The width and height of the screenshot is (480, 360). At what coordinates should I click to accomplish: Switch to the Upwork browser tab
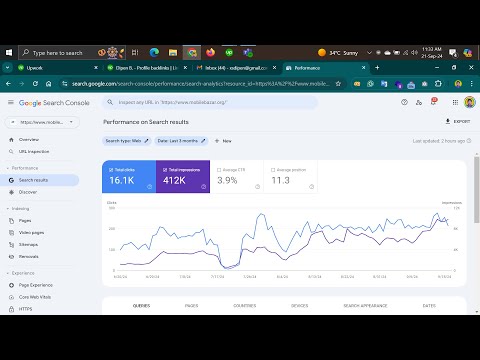click(x=58, y=68)
